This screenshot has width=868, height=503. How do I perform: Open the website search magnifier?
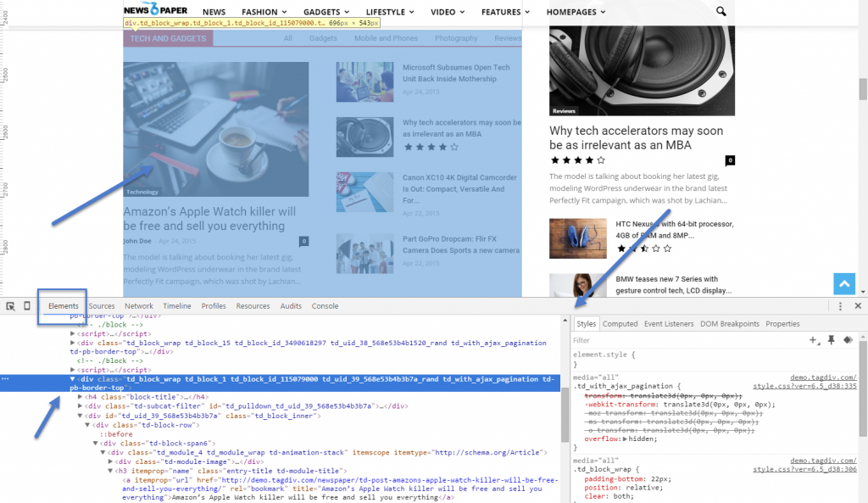[721, 11]
